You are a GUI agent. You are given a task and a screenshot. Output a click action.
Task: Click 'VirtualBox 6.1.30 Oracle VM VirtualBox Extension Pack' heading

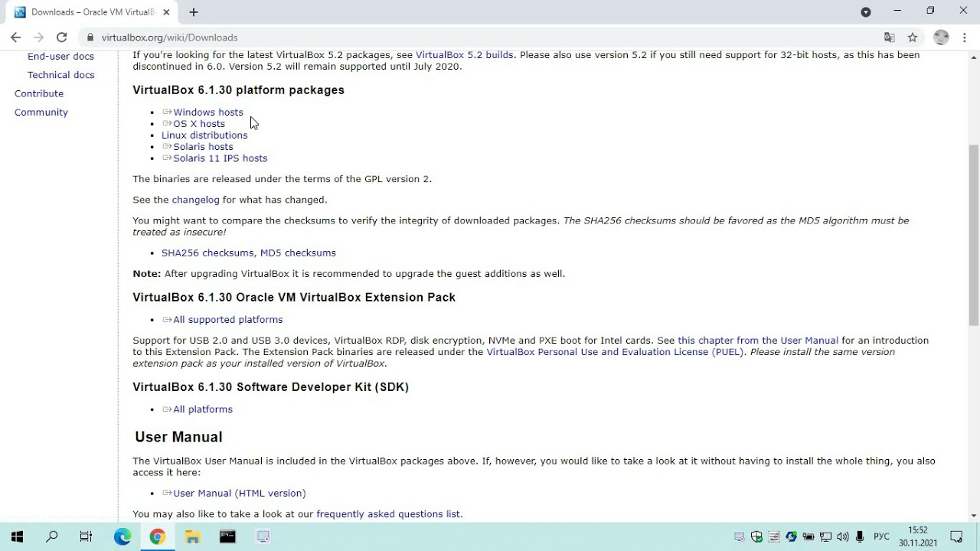coord(294,297)
